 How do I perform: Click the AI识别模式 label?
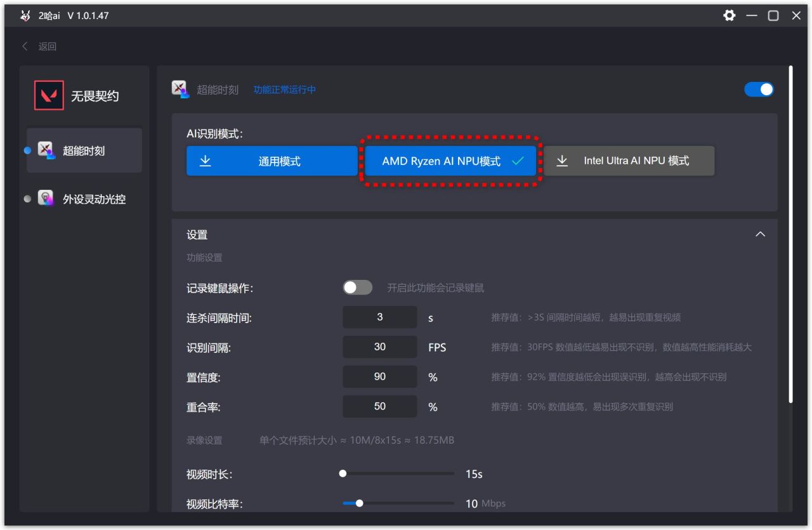(x=215, y=134)
